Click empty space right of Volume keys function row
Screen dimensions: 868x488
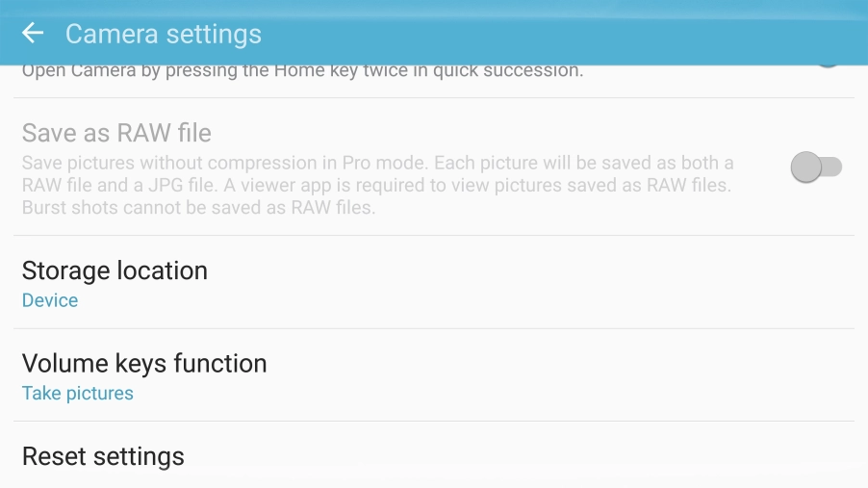[577, 375]
